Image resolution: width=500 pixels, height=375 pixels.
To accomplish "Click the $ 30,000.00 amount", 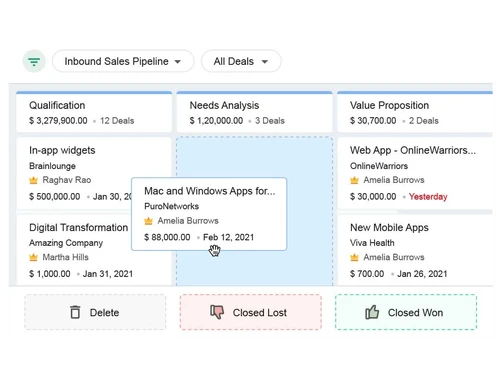I will click(373, 197).
